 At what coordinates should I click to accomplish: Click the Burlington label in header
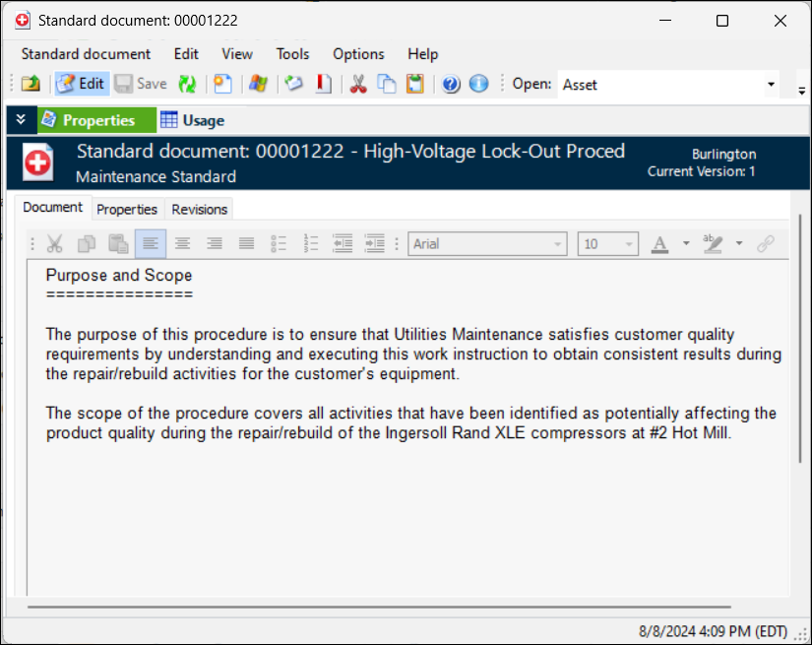pyautogui.click(x=723, y=154)
